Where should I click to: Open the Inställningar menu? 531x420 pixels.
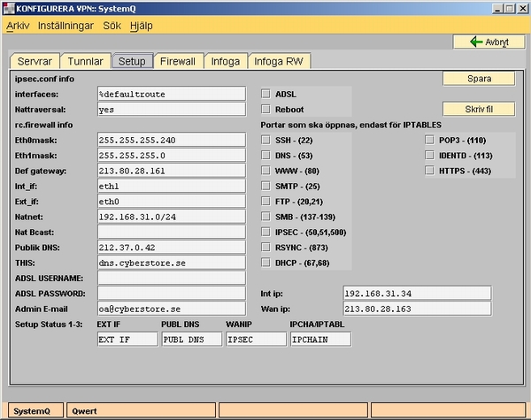coord(65,27)
